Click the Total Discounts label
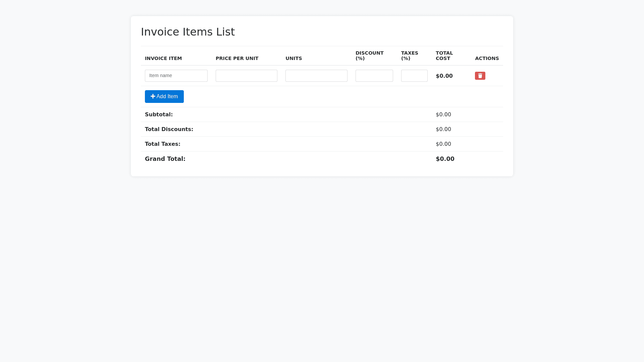 click(x=169, y=129)
